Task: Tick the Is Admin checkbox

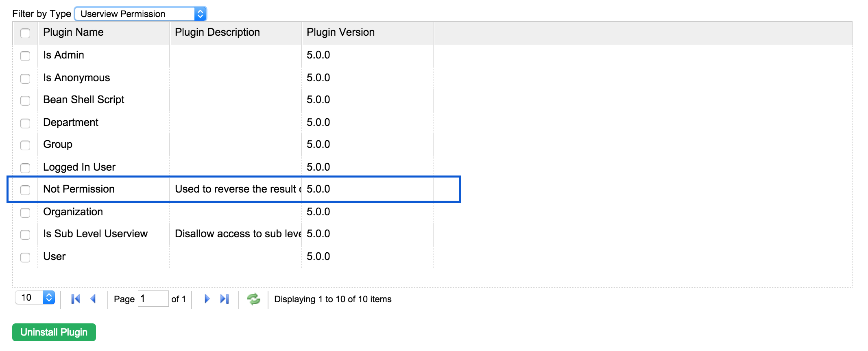Action: tap(25, 56)
